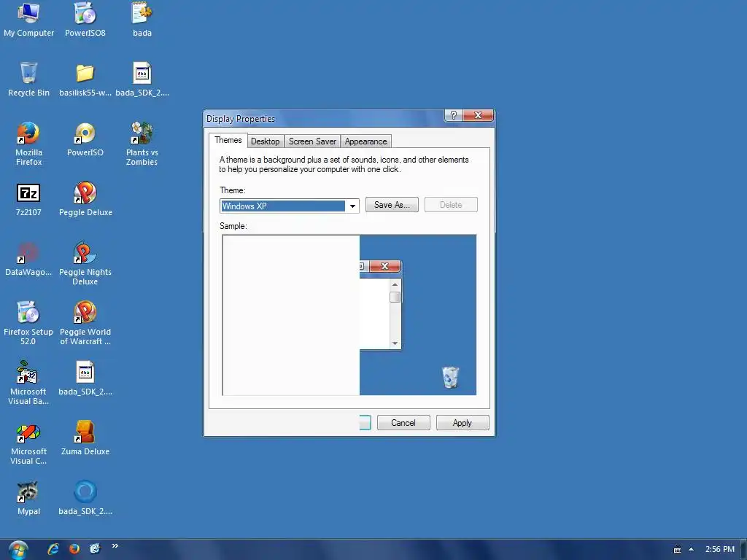This screenshot has height=560, width=747.
Task: Click the sample preview scroll up arrow
Action: coord(395,284)
